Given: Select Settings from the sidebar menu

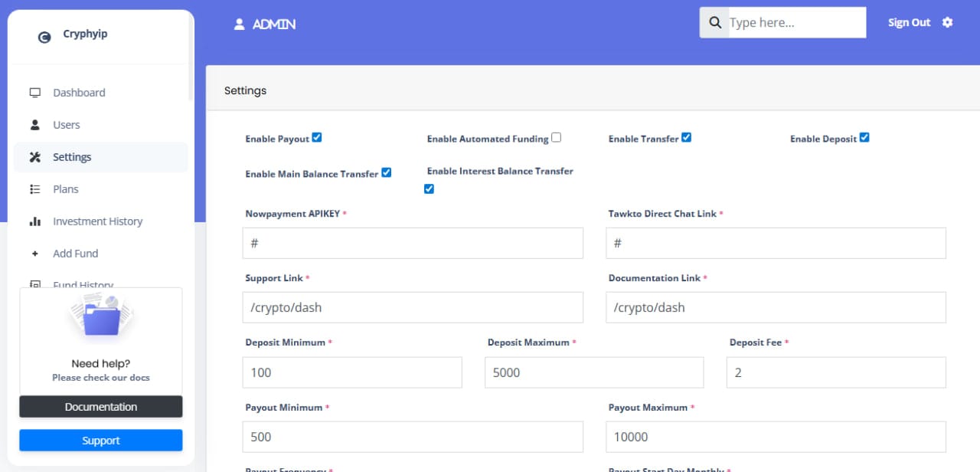Looking at the screenshot, I should 71,156.
